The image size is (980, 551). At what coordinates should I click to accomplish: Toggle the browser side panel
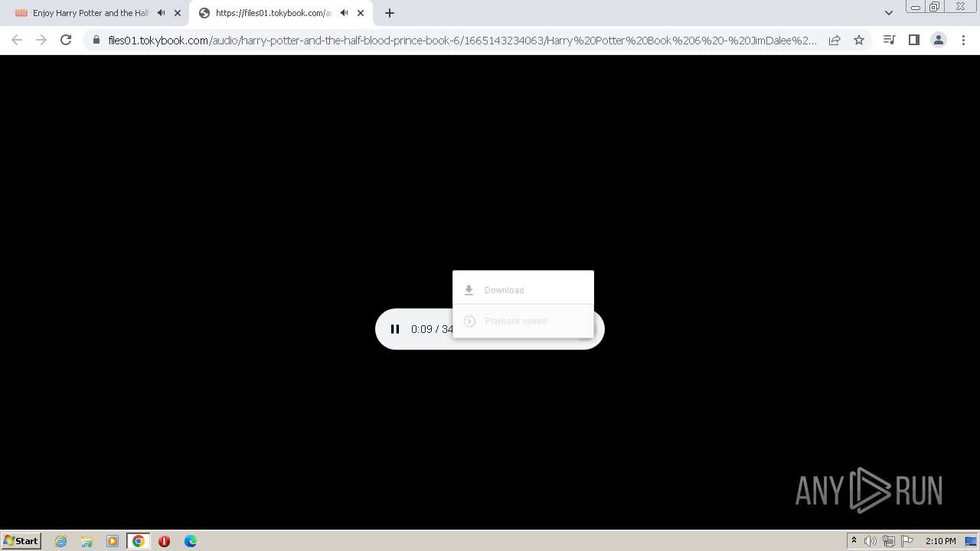(913, 41)
